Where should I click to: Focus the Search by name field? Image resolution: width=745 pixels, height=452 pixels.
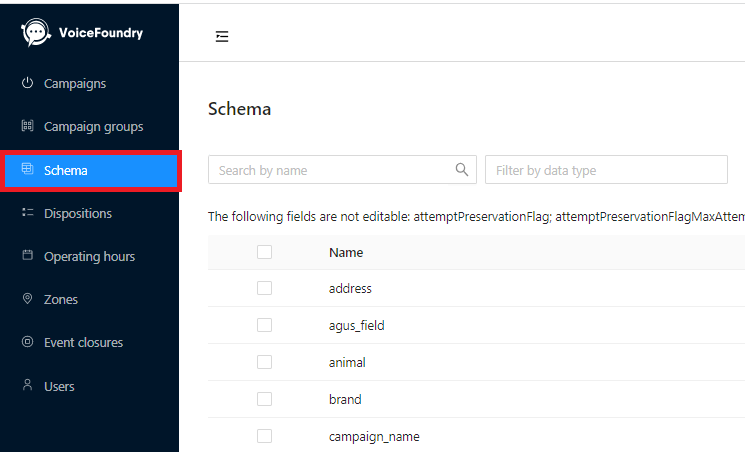coord(342,170)
